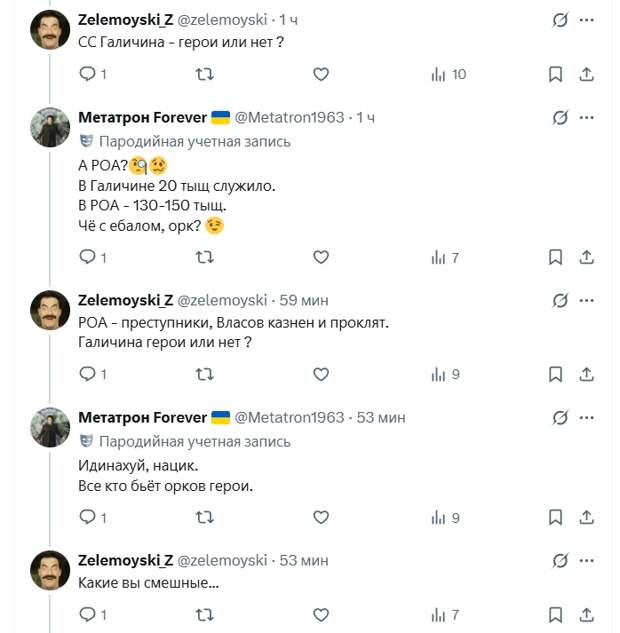This screenshot has height=633, width=620.
Task: Like the tweet 'РОА - преступники, Власов казнен'
Action: [321, 374]
